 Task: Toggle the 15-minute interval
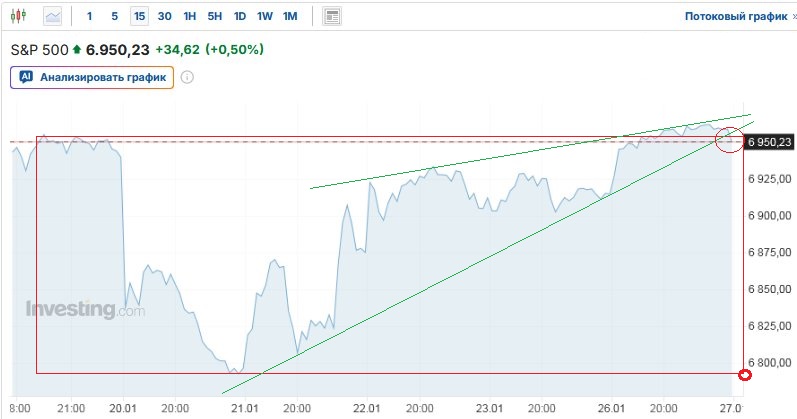139,17
